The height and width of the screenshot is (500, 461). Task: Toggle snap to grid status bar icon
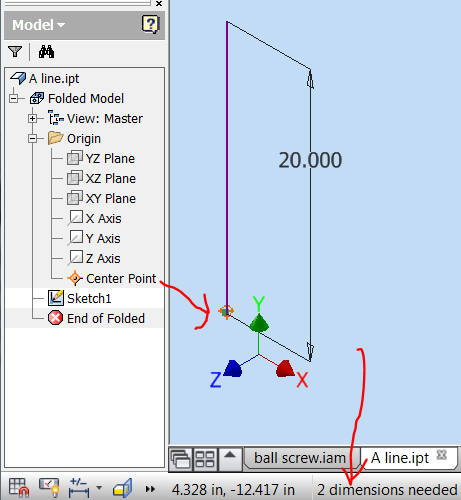pyautogui.click(x=19, y=488)
